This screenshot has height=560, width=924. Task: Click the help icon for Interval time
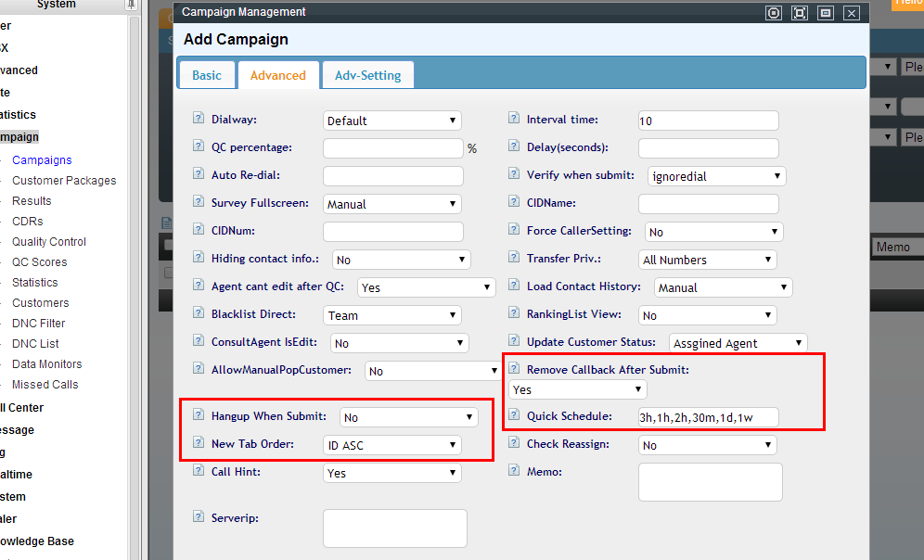[514, 119]
